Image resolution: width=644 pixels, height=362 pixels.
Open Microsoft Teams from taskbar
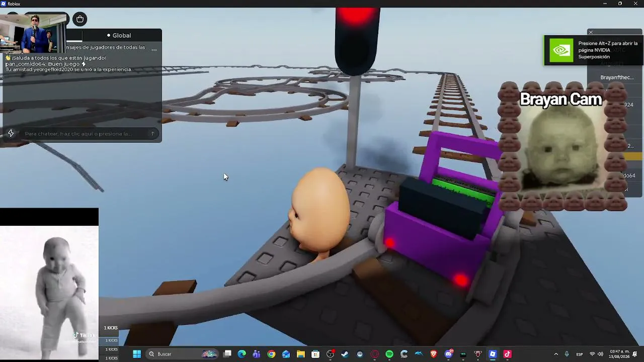pyautogui.click(x=257, y=354)
